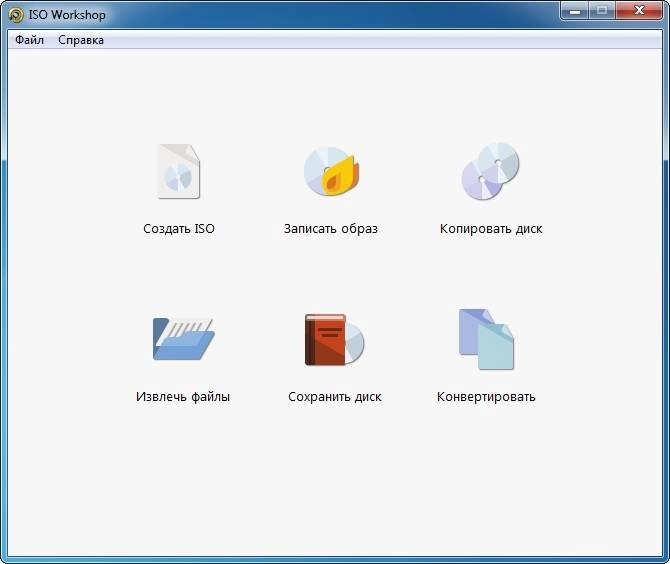
Task: Click the ISO Workshop title bar app icon
Action: coord(16,15)
